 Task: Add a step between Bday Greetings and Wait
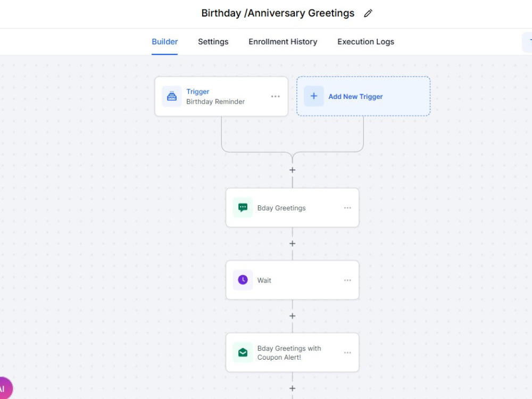coord(293,244)
